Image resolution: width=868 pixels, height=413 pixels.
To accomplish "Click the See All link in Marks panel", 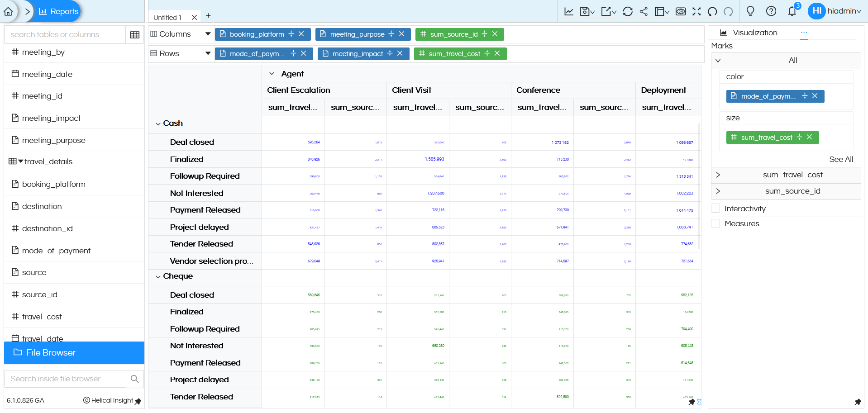I will [x=841, y=159].
